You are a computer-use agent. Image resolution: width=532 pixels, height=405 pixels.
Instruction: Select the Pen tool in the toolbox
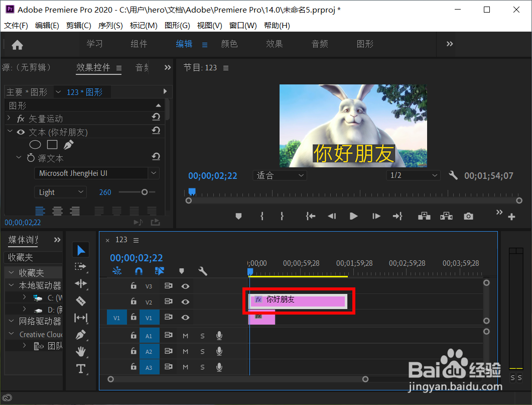point(81,335)
